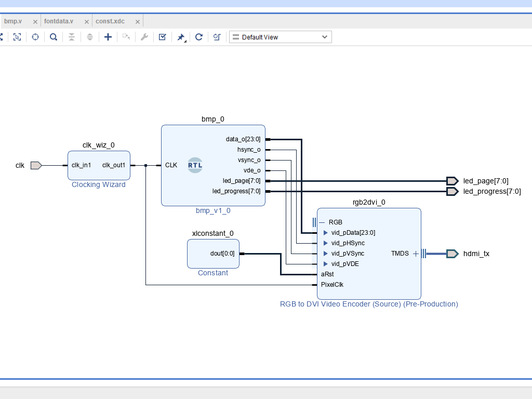Viewport: 532px width, 399px height.
Task: Click the validate design checkmark icon
Action: click(x=162, y=37)
